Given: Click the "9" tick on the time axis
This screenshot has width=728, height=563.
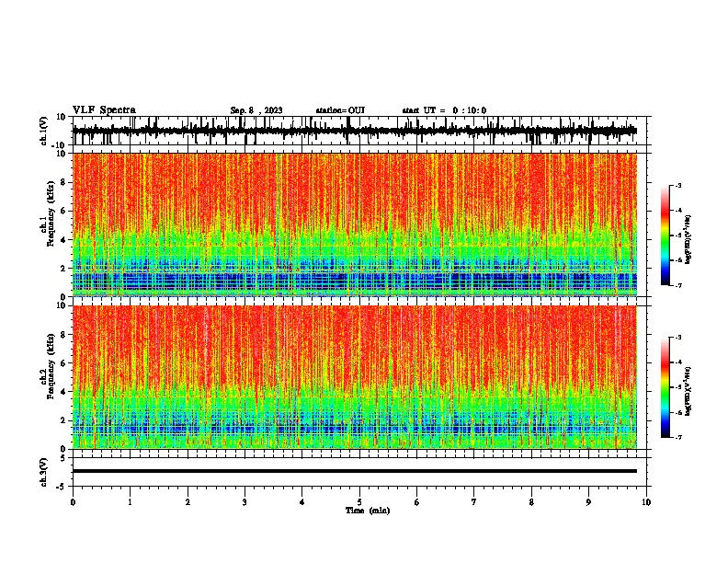Looking at the screenshot, I should coord(588,502).
